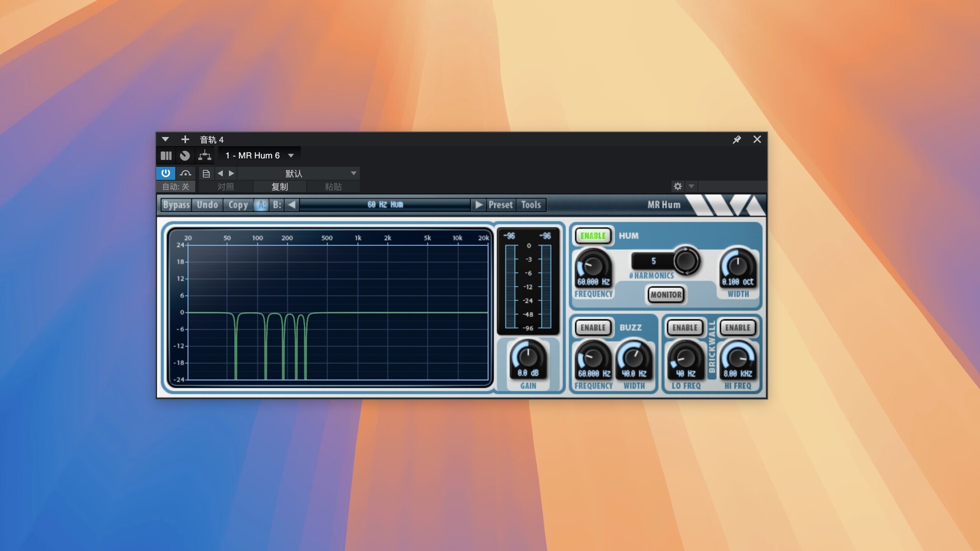This screenshot has width=980, height=551.
Task: Go to next host preset arrow
Action: [x=231, y=173]
